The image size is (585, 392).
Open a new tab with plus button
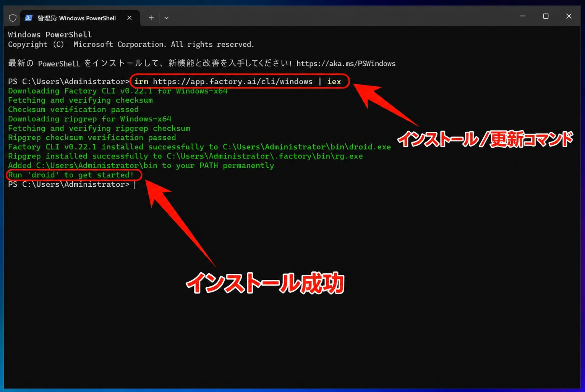[151, 18]
